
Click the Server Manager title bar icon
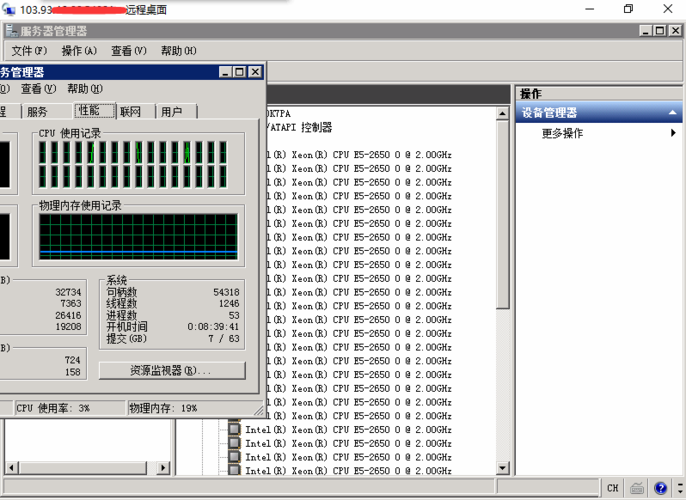pyautogui.click(x=11, y=31)
